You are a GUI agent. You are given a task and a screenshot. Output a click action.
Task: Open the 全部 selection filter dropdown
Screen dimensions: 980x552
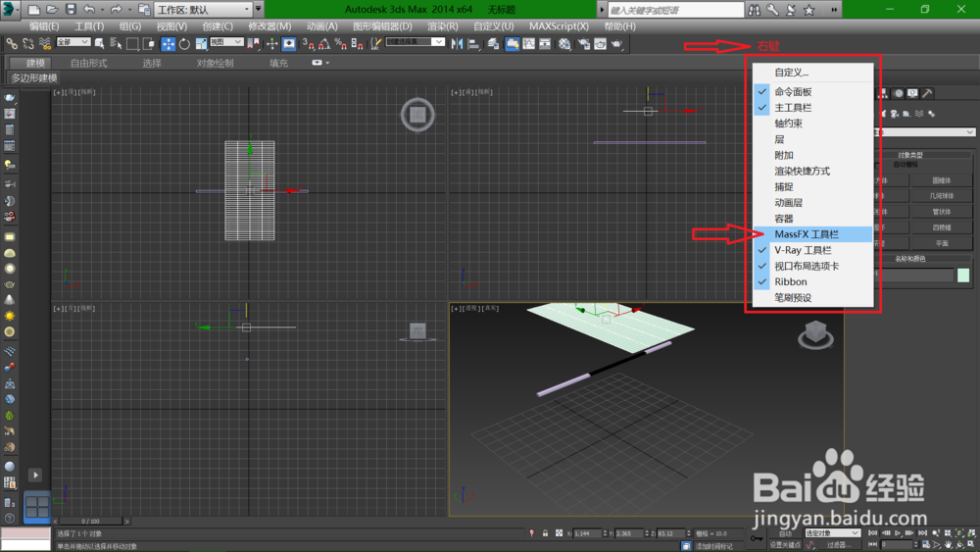(x=73, y=42)
